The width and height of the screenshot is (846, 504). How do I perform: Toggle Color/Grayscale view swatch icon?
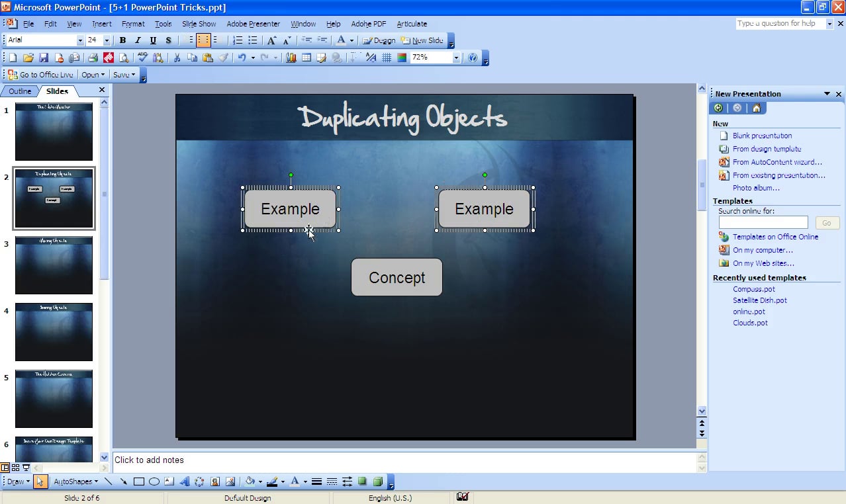click(402, 58)
